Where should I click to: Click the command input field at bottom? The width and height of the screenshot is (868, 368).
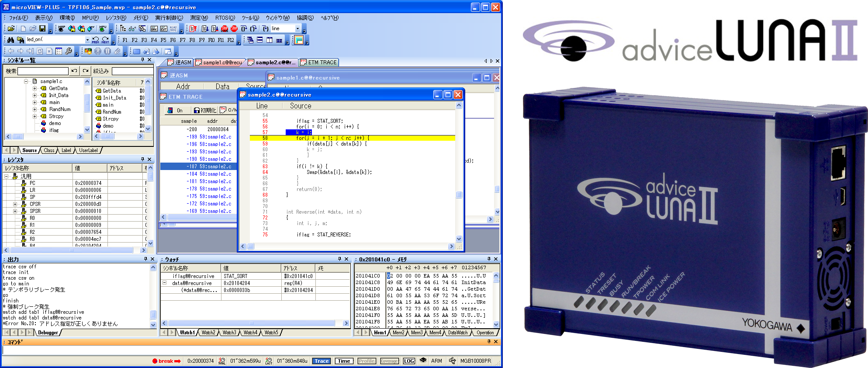[251, 350]
